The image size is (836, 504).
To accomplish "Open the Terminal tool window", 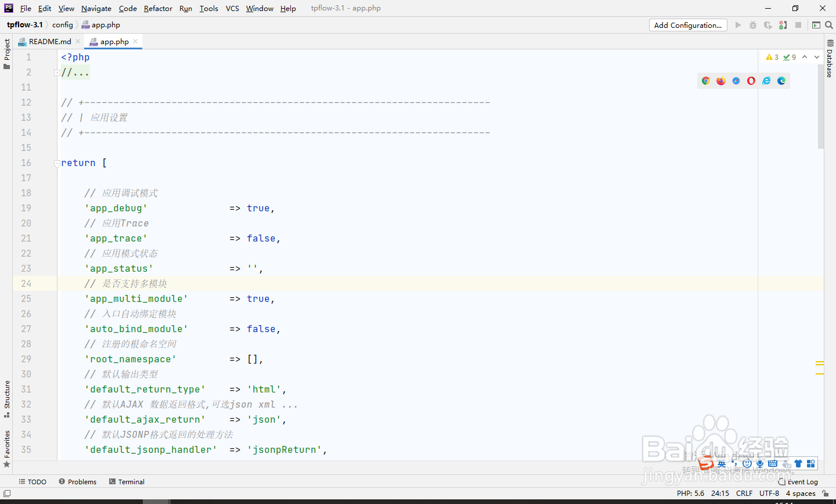I will [127, 481].
